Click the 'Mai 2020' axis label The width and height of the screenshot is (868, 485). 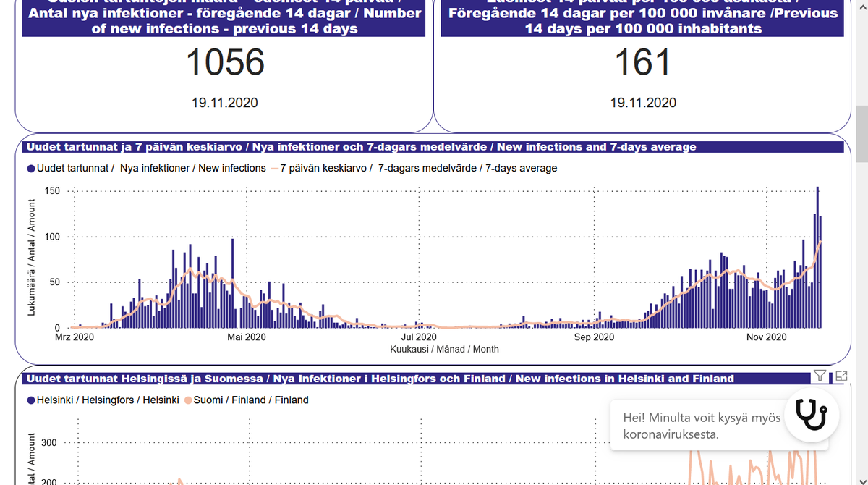[x=247, y=337]
